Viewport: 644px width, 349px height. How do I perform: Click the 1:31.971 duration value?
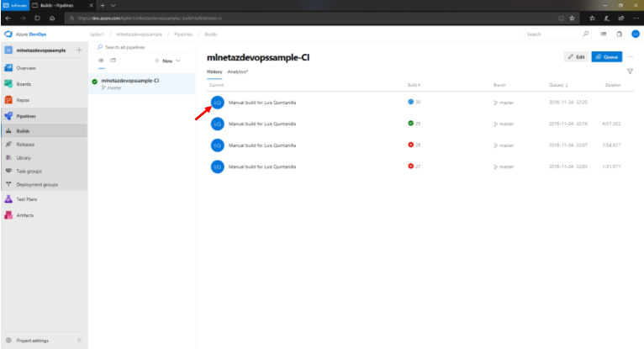(x=611, y=167)
